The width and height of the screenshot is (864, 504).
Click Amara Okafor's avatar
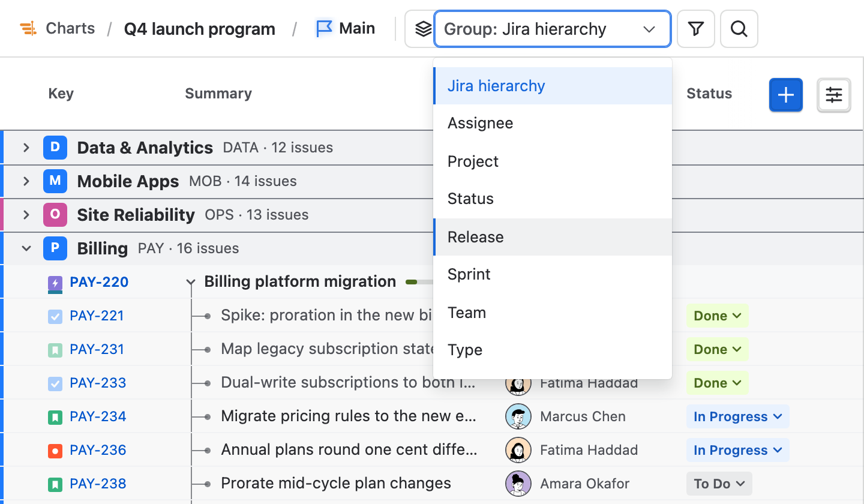click(518, 484)
